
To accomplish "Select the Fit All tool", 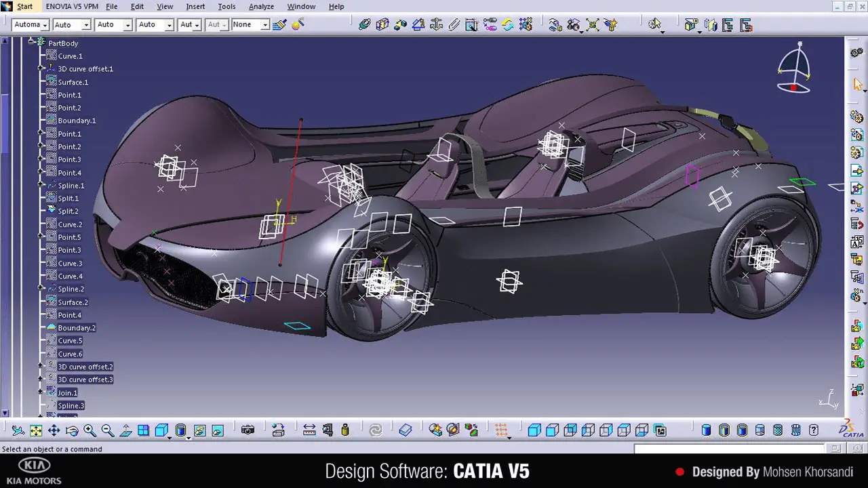I will point(36,430).
